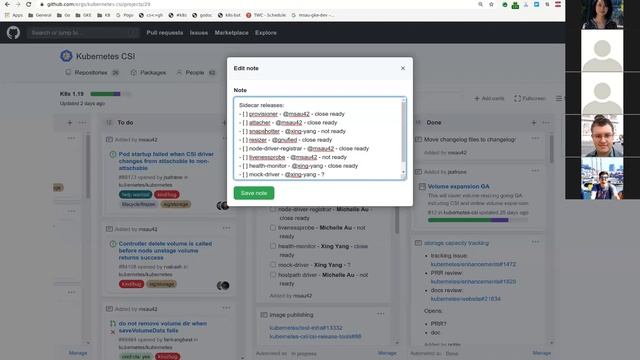
Task: Select the top video participant thumbnail
Action: click(602, 14)
